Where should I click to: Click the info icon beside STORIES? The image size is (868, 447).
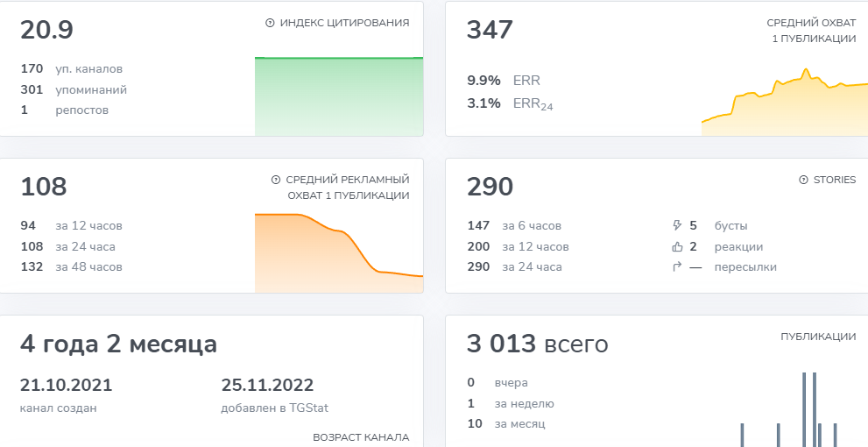803,180
